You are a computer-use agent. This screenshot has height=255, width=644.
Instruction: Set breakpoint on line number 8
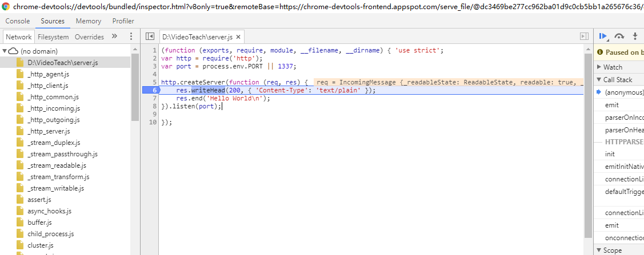point(154,106)
